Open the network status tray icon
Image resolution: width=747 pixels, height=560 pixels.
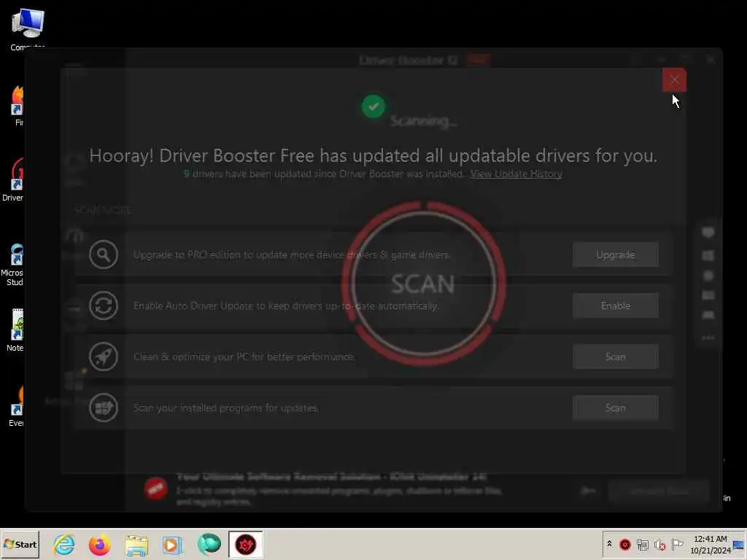(x=643, y=544)
